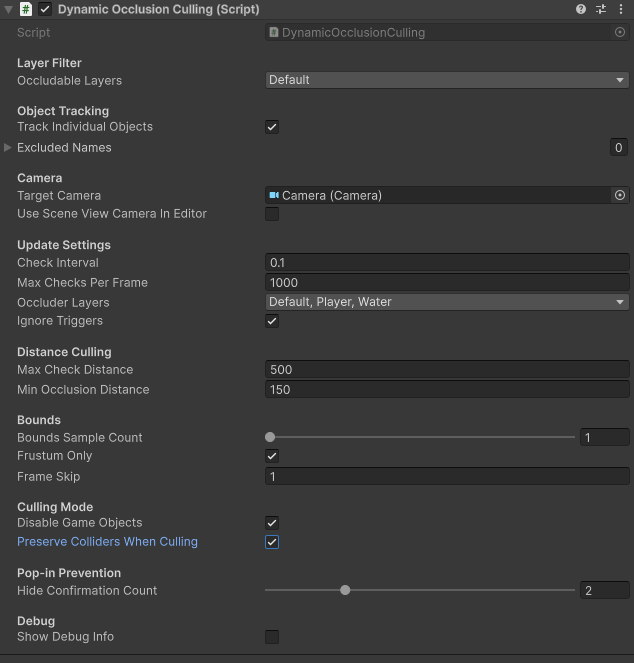
Task: Enable the Show Debug Info checkbox
Action: click(x=272, y=637)
